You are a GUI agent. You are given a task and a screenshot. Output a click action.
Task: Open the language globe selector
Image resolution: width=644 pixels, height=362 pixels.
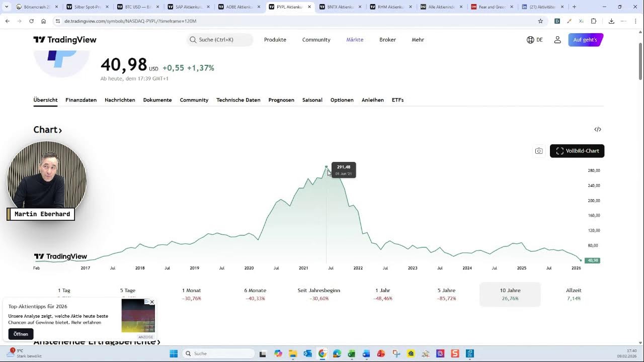(x=534, y=40)
